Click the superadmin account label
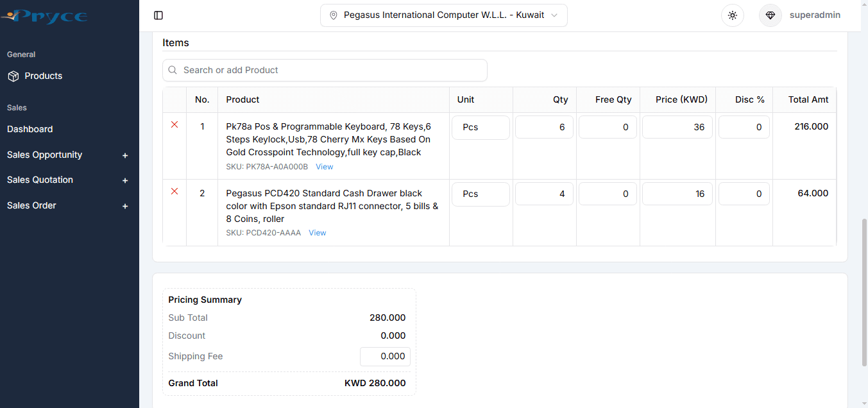Viewport: 868px width, 408px height. pos(815,15)
